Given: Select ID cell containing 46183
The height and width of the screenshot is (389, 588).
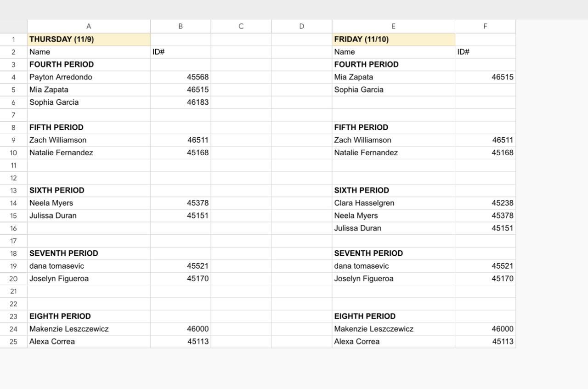Looking at the screenshot, I should (x=181, y=102).
